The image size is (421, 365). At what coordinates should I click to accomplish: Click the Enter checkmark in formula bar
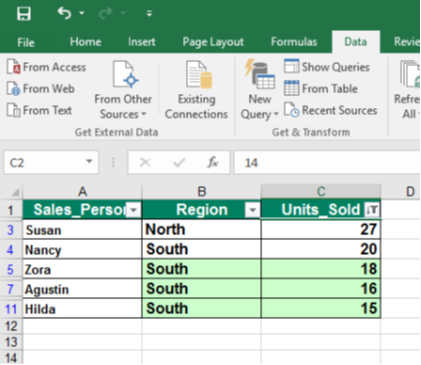point(179,163)
